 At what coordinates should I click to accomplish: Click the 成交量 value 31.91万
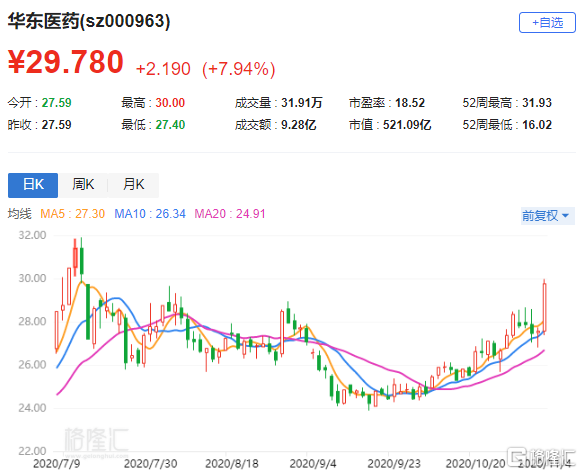click(x=301, y=102)
